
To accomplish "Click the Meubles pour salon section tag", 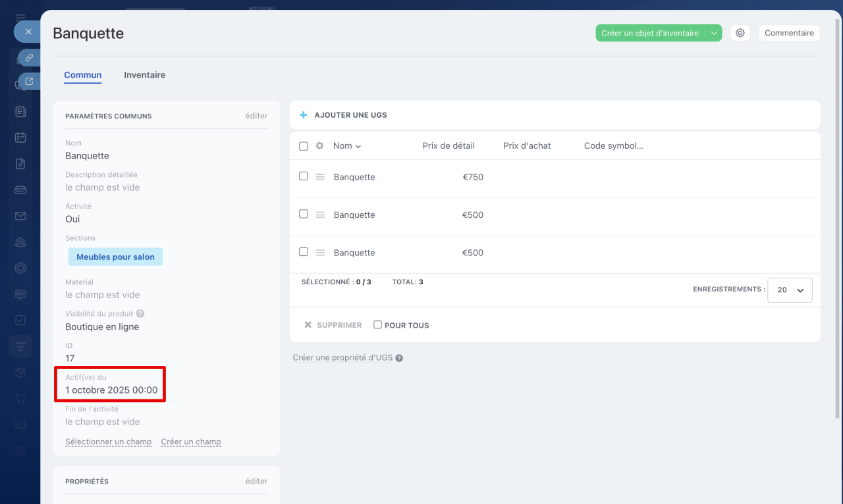I will pos(115,257).
